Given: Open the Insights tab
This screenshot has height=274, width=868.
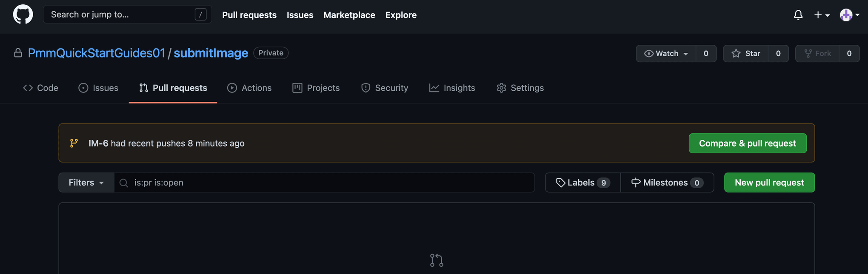Looking at the screenshot, I should pyautogui.click(x=452, y=88).
